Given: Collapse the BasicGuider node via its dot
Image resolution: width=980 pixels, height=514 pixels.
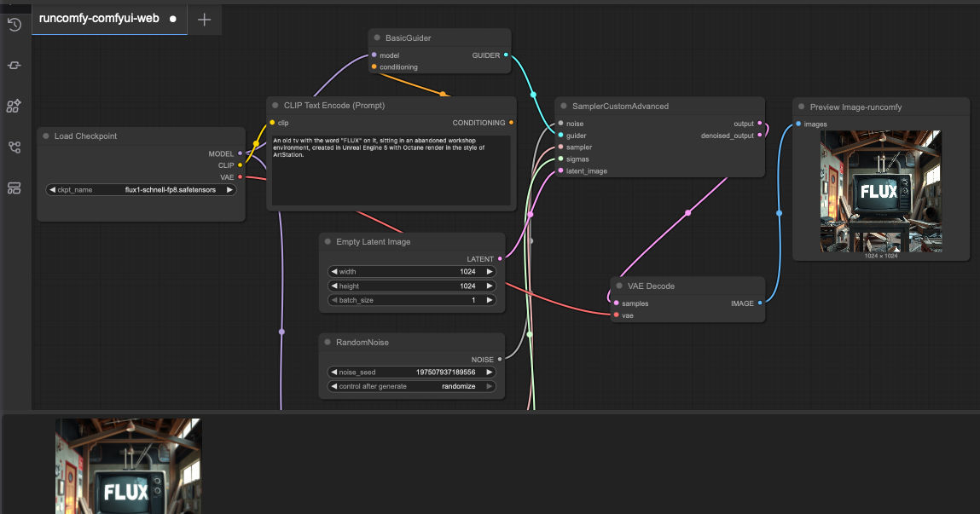Looking at the screenshot, I should pyautogui.click(x=377, y=38).
